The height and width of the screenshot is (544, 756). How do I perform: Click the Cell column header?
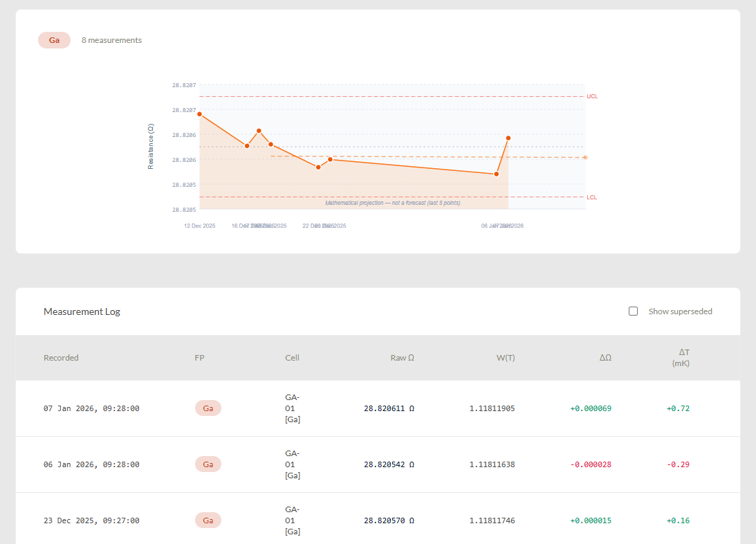292,358
